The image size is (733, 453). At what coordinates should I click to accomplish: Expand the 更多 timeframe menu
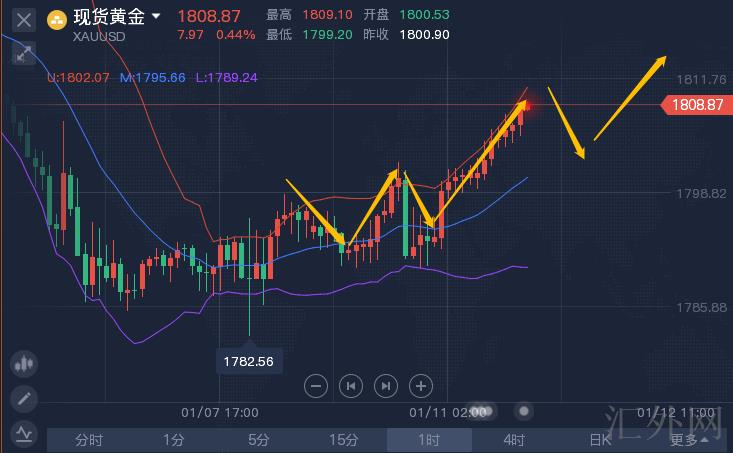click(684, 439)
